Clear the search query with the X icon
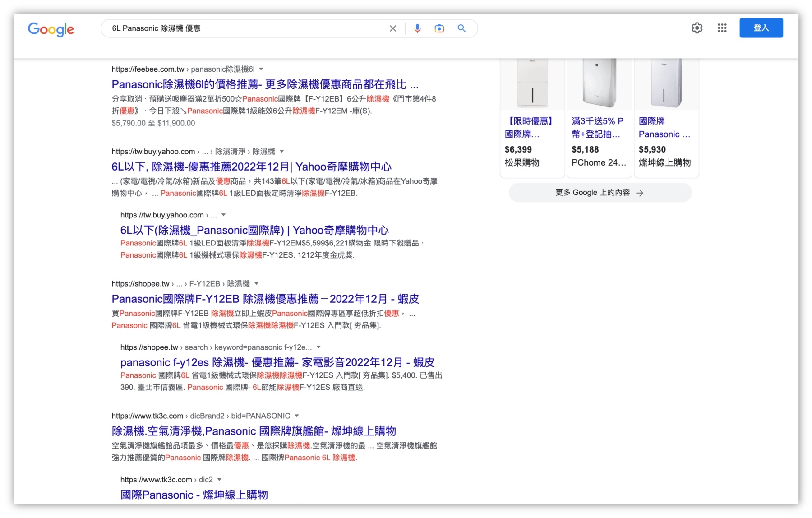This screenshot has height=518, width=812. (x=392, y=28)
